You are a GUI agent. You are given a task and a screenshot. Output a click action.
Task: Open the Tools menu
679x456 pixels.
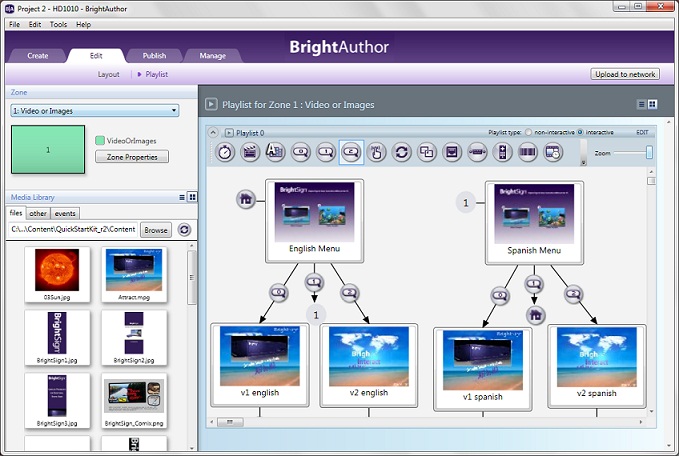(58, 24)
